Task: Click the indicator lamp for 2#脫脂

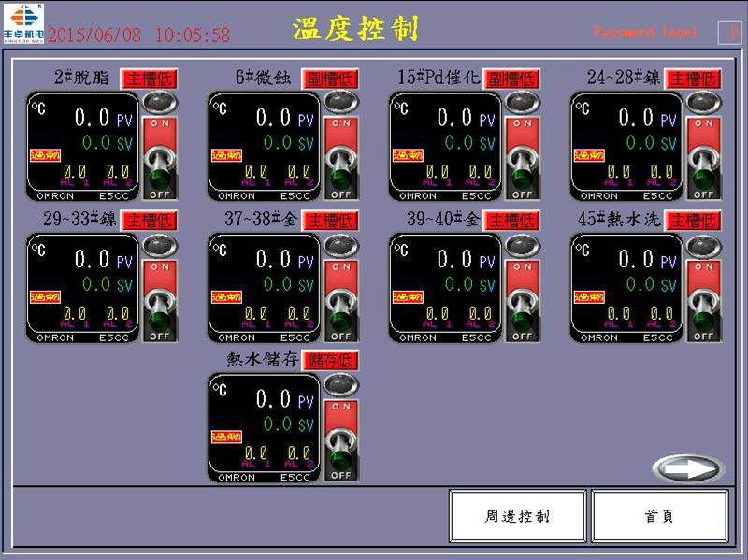Action: tap(160, 103)
